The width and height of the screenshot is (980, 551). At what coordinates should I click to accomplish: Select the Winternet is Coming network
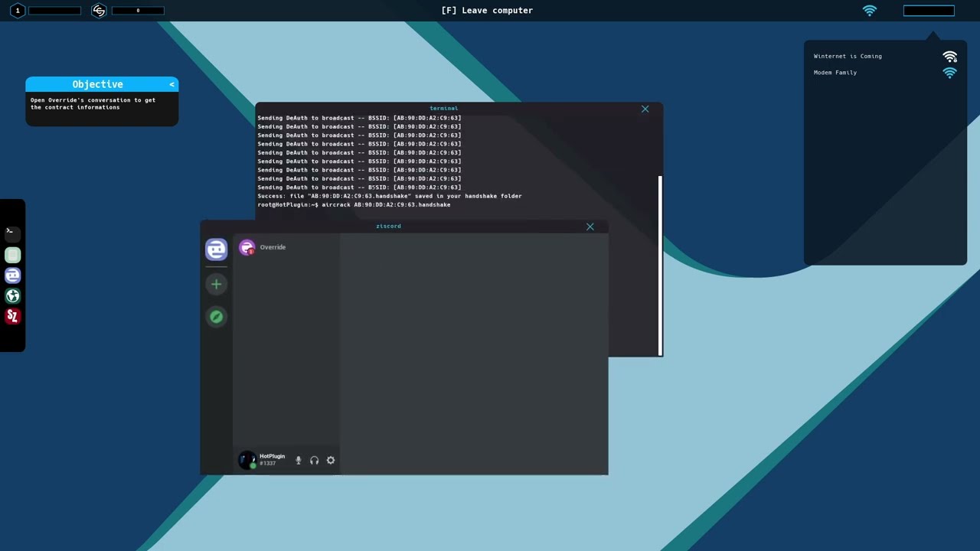[848, 57]
